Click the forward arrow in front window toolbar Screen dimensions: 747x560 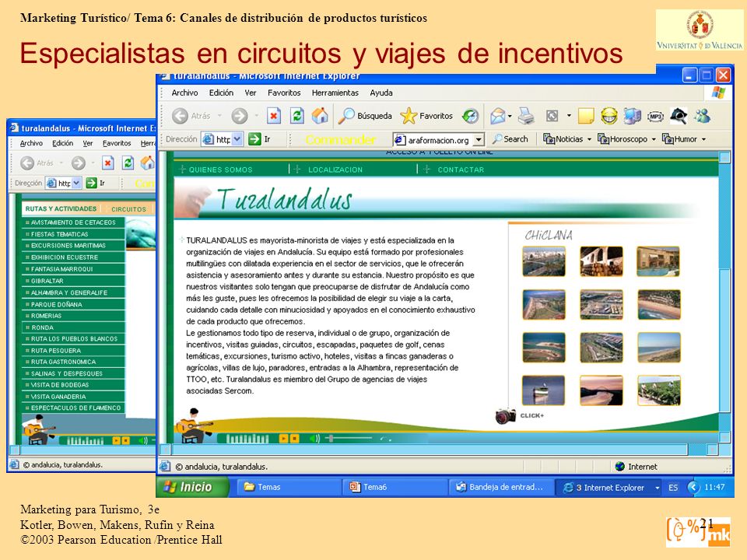tap(240, 116)
